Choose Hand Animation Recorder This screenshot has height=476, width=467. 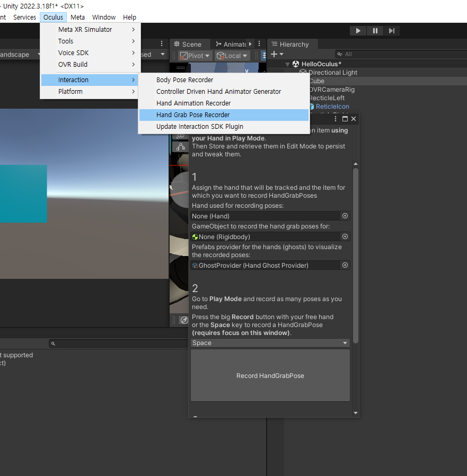point(224,103)
